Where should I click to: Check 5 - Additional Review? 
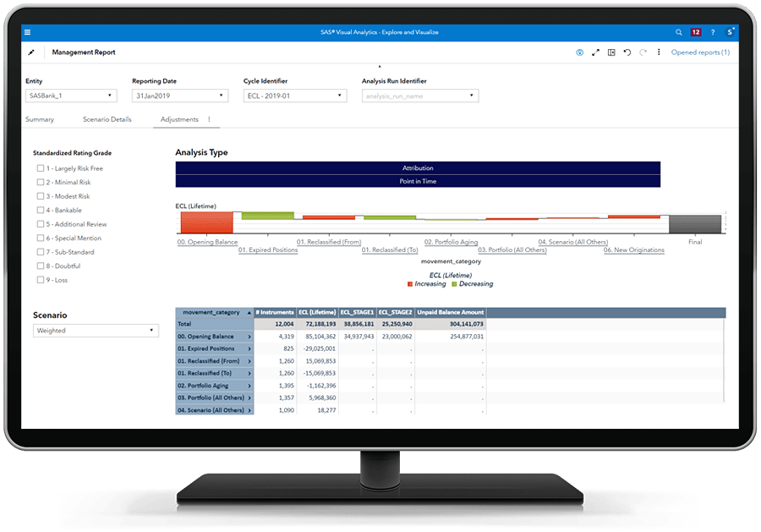coord(41,224)
